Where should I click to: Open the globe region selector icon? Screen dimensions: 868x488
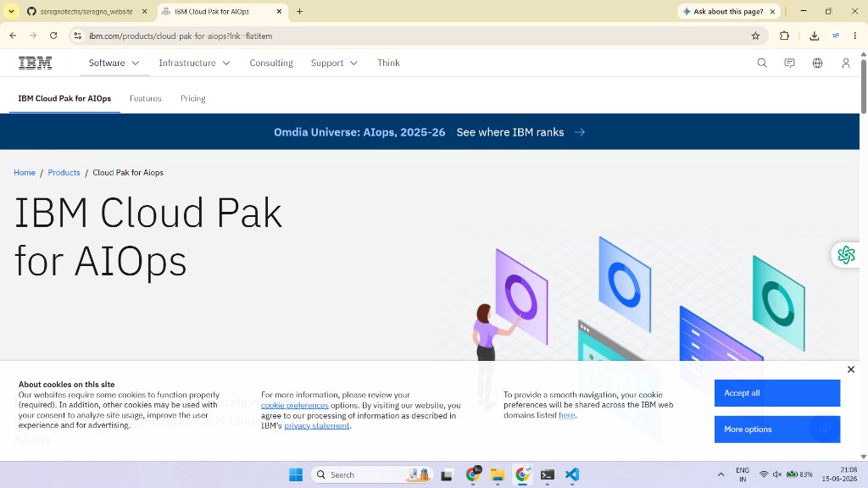(817, 63)
